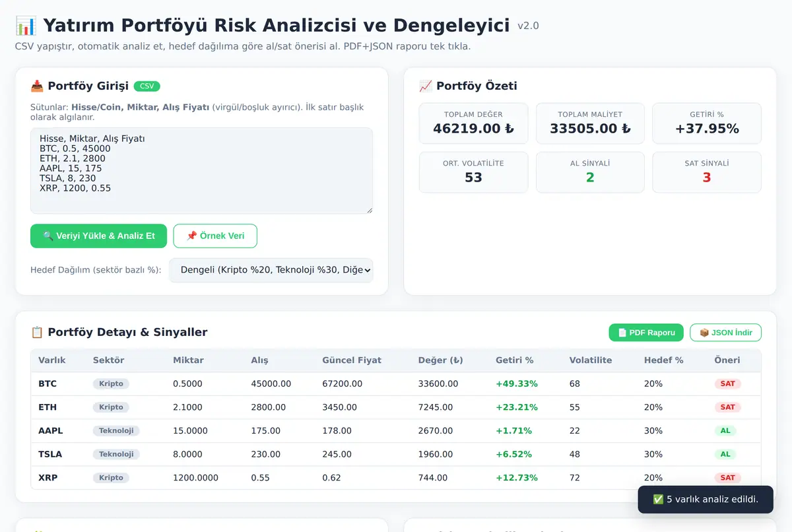Screen dimensions: 792x532
Task: Click the 5 varlık analiz edildi notification
Action: (x=706, y=500)
